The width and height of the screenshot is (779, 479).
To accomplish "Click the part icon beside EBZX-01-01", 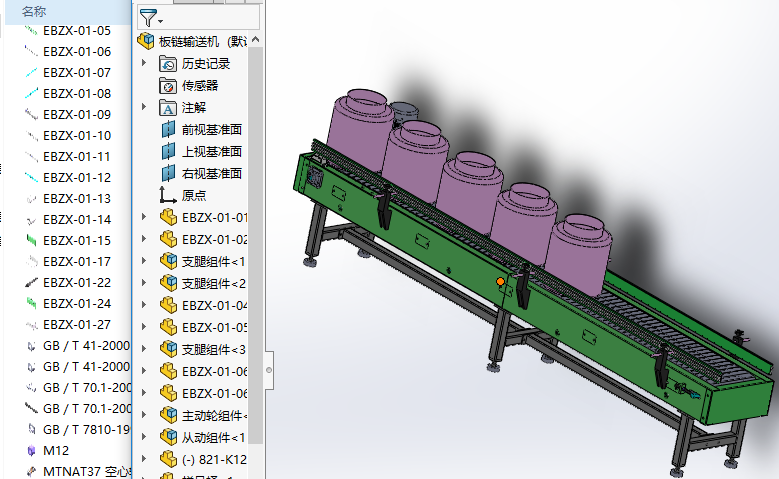I will point(168,217).
